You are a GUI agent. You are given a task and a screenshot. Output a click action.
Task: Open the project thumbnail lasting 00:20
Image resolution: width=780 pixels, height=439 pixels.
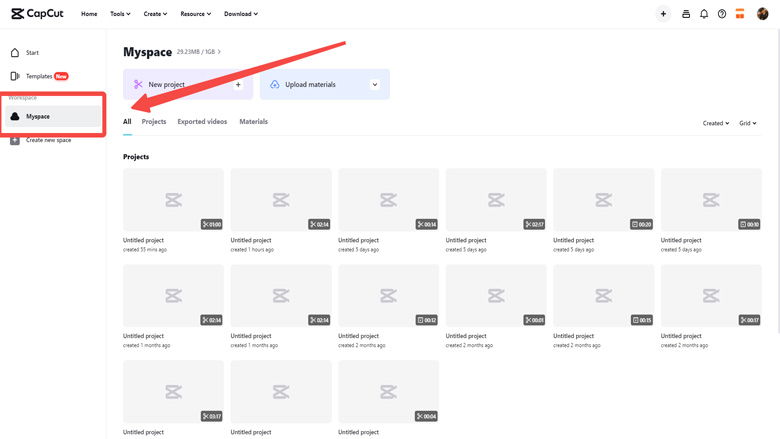603,200
